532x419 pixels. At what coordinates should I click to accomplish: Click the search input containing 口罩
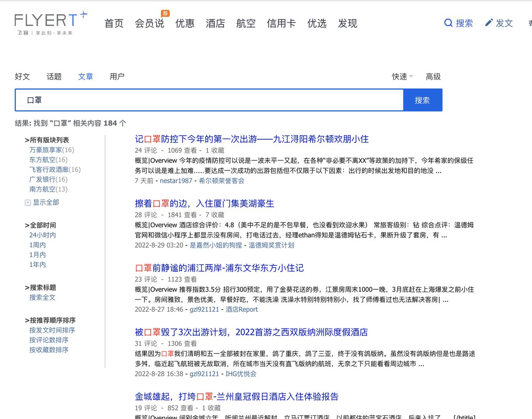pos(209,100)
